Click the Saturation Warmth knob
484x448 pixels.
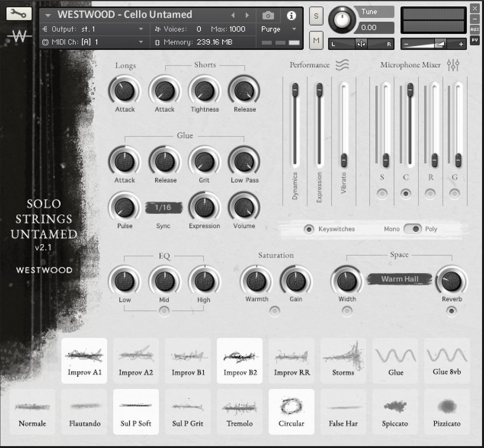(x=257, y=281)
